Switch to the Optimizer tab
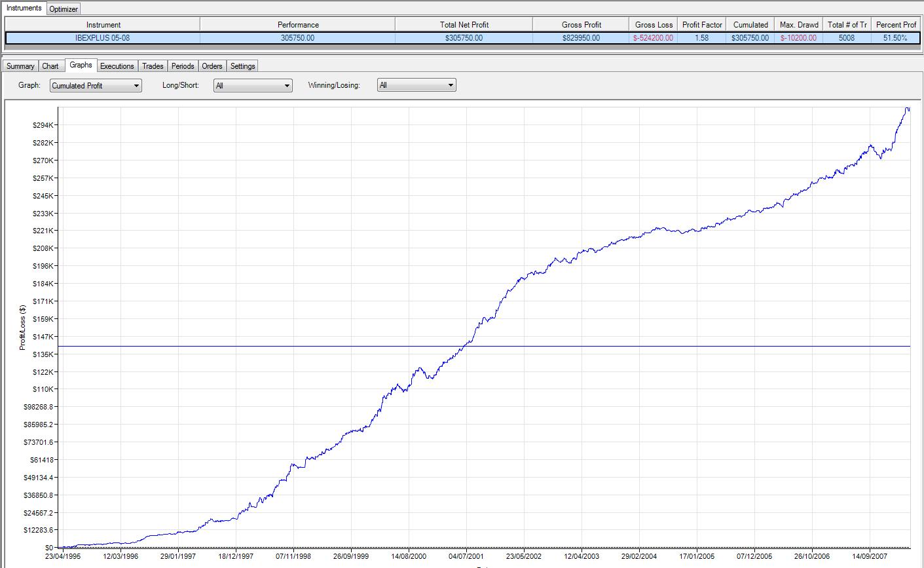This screenshot has height=568, width=924. 64,9
